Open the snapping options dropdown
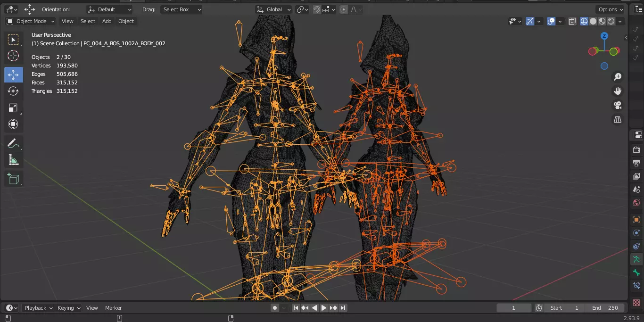 330,9
